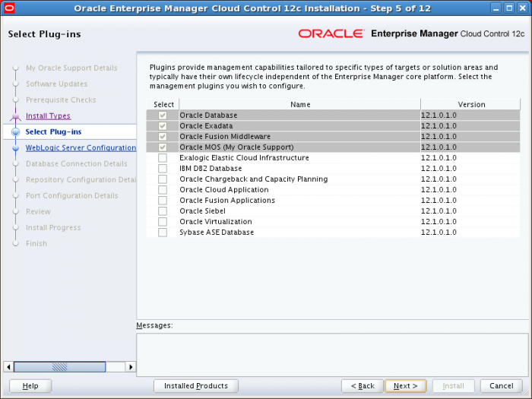Enable the Sybase ASE Database checkbox
This screenshot has width=532, height=399.
pos(163,233)
